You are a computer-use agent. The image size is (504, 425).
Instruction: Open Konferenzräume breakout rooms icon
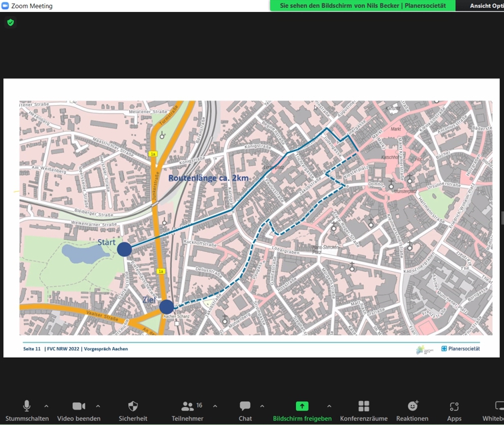pos(363,406)
